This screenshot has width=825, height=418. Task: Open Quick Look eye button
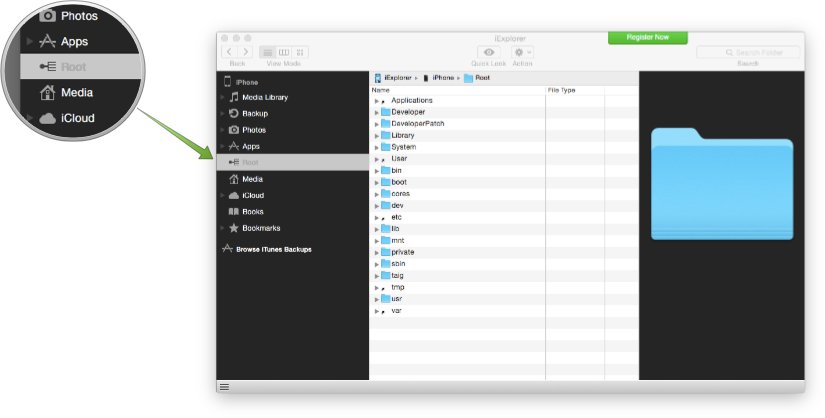(489, 52)
